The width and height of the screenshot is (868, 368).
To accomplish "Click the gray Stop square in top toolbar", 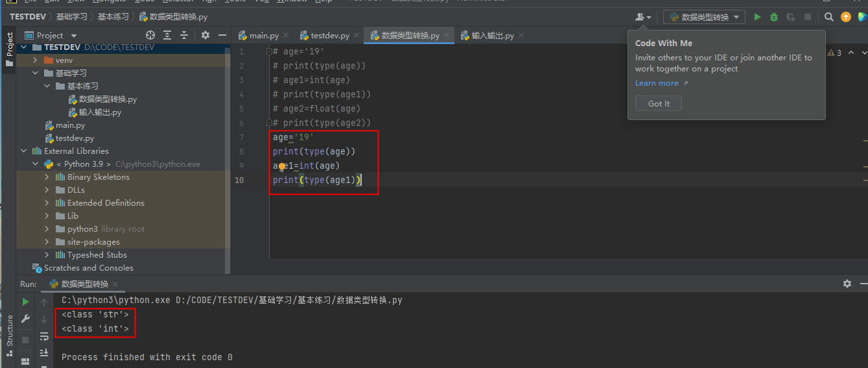I will coord(808,18).
